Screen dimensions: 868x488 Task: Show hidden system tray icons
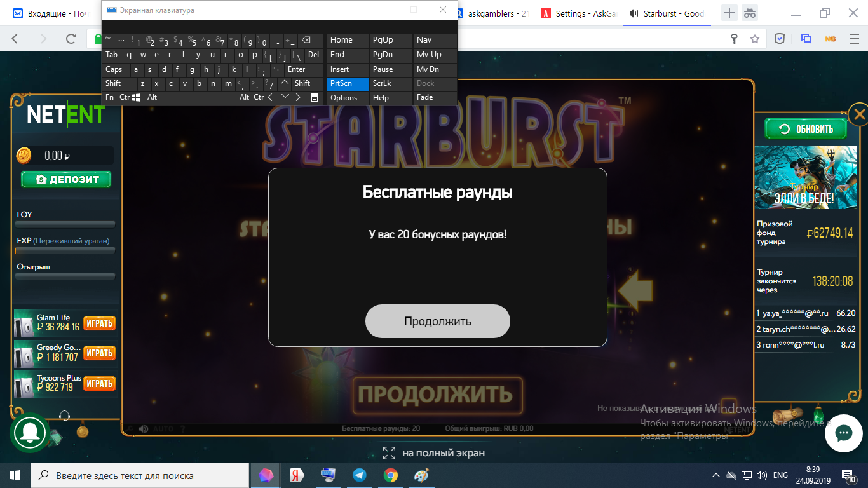tap(716, 475)
